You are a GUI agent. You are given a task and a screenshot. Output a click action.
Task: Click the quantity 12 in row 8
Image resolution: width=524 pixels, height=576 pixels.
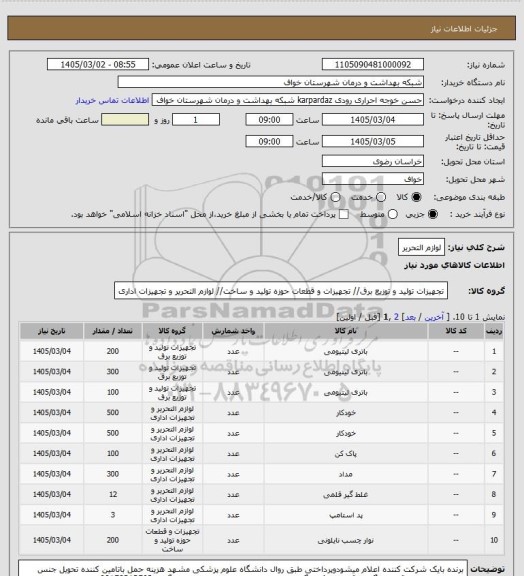tap(113, 495)
